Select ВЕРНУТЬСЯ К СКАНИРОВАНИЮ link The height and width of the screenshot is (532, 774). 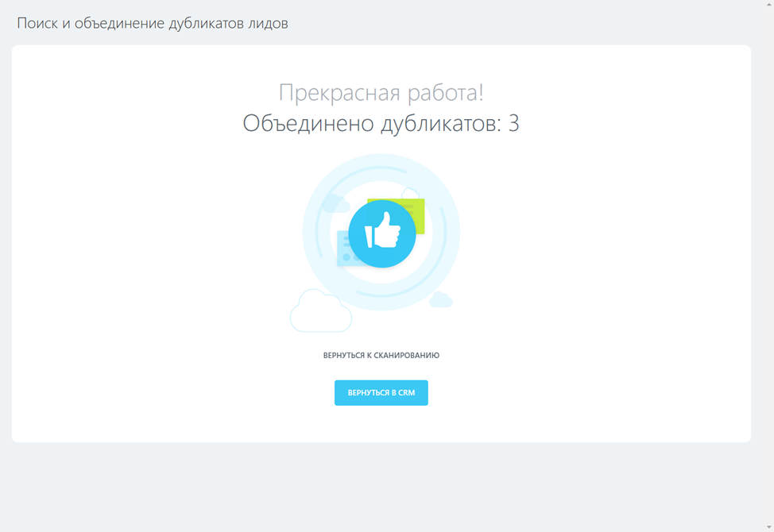(381, 356)
